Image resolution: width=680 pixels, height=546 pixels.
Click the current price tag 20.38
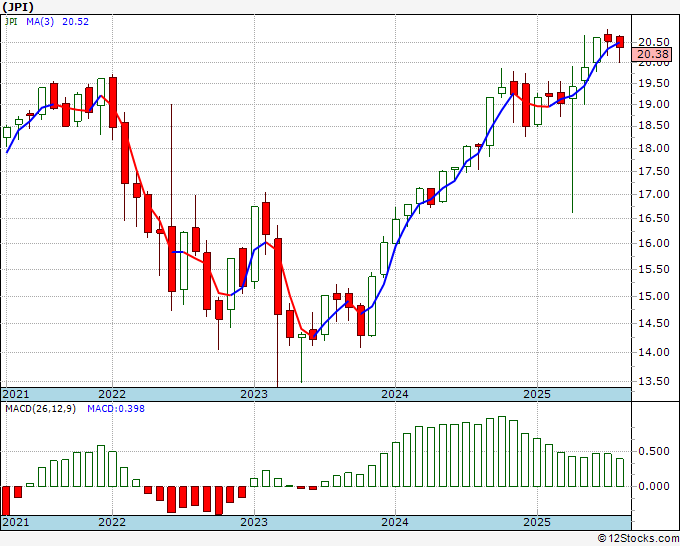tap(654, 54)
